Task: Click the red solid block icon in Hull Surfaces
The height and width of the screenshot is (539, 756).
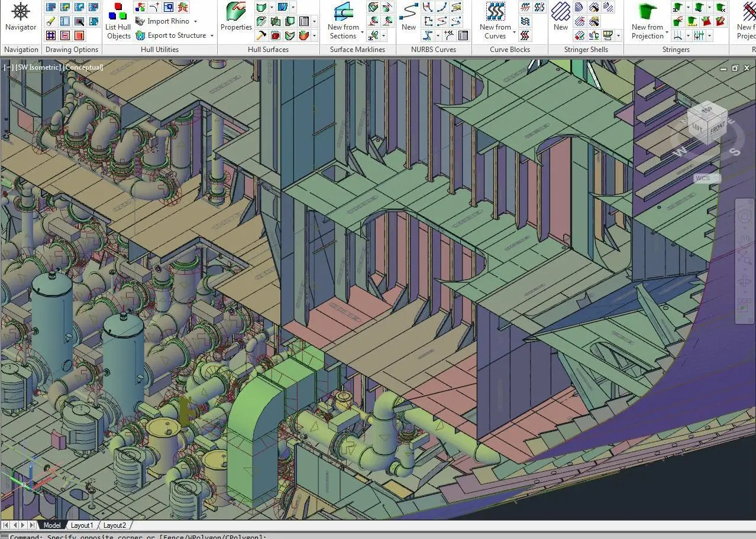Action: [276, 35]
